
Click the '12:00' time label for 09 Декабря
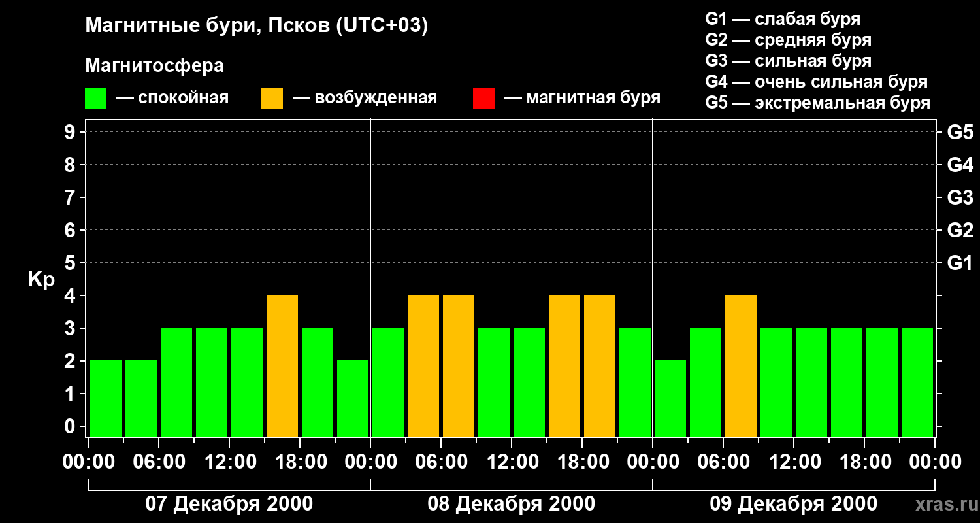(794, 462)
